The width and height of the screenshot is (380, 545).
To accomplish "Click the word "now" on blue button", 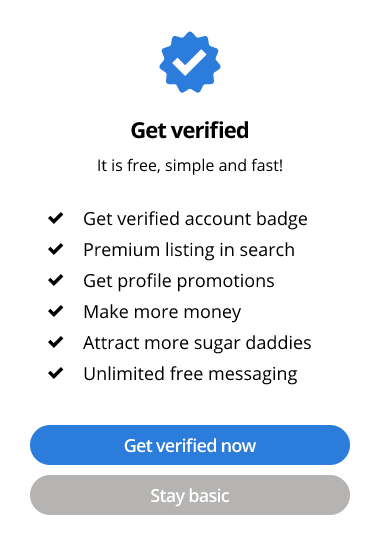I will point(238,446).
